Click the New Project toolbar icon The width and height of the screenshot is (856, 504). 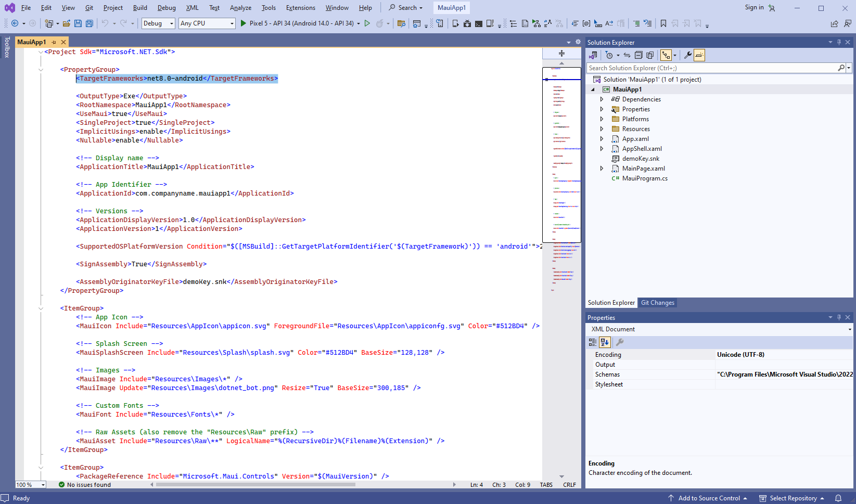49,23
